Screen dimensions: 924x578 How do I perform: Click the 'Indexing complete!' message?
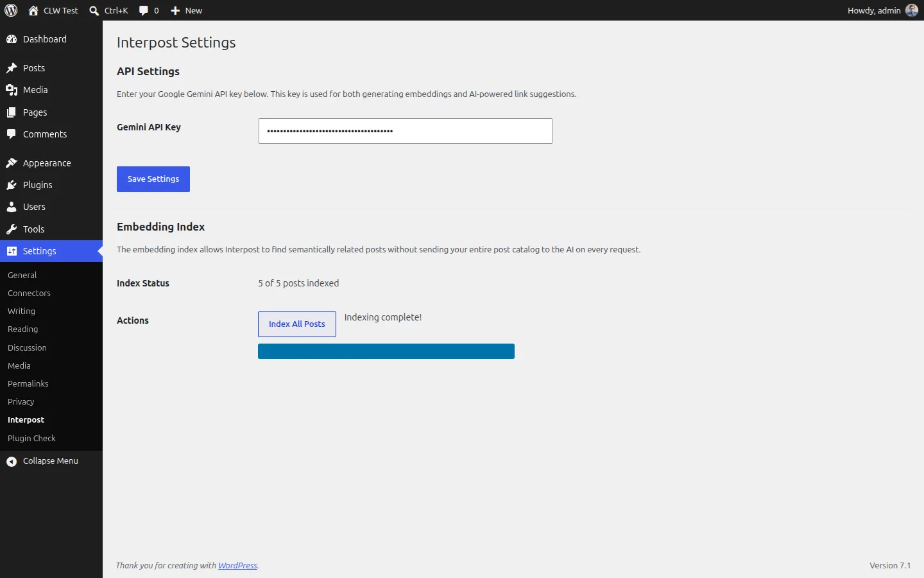point(383,317)
